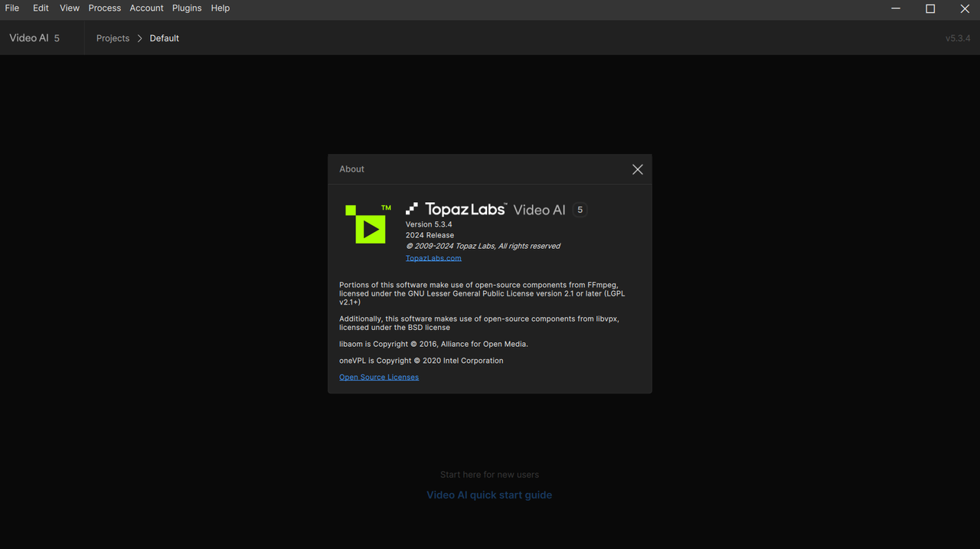Image resolution: width=980 pixels, height=549 pixels.
Task: Open the Video AI quick start guide
Action: (489, 495)
